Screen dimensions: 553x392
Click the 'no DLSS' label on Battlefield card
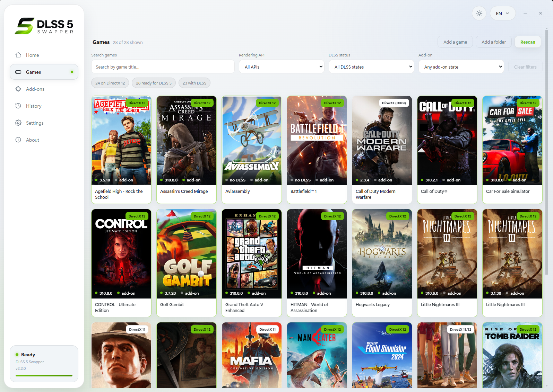pyautogui.click(x=303, y=180)
